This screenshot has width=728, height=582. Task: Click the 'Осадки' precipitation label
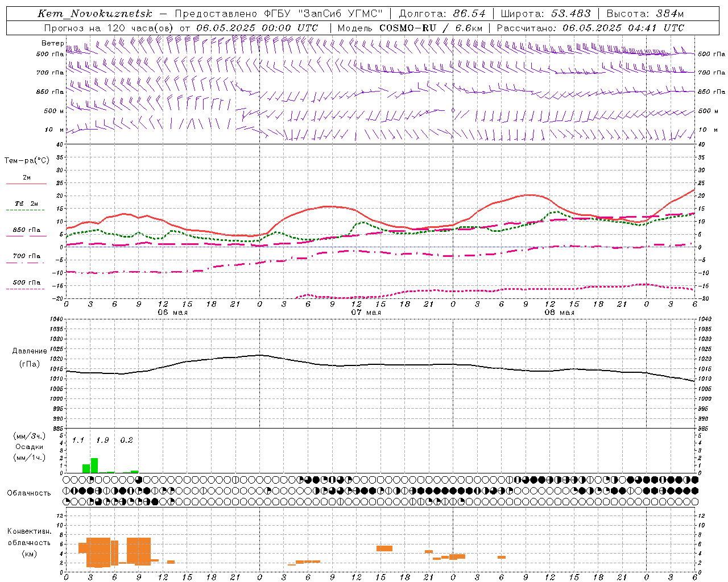click(30, 447)
